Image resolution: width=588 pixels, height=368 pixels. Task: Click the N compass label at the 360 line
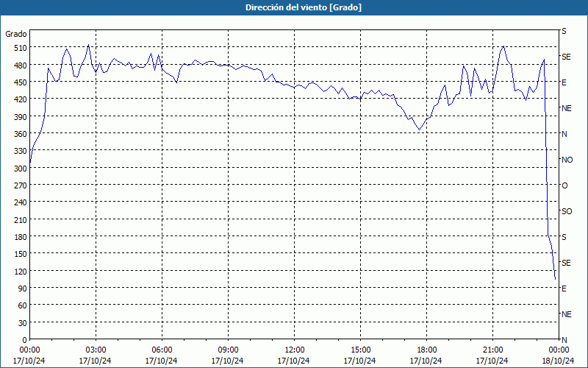click(x=564, y=134)
